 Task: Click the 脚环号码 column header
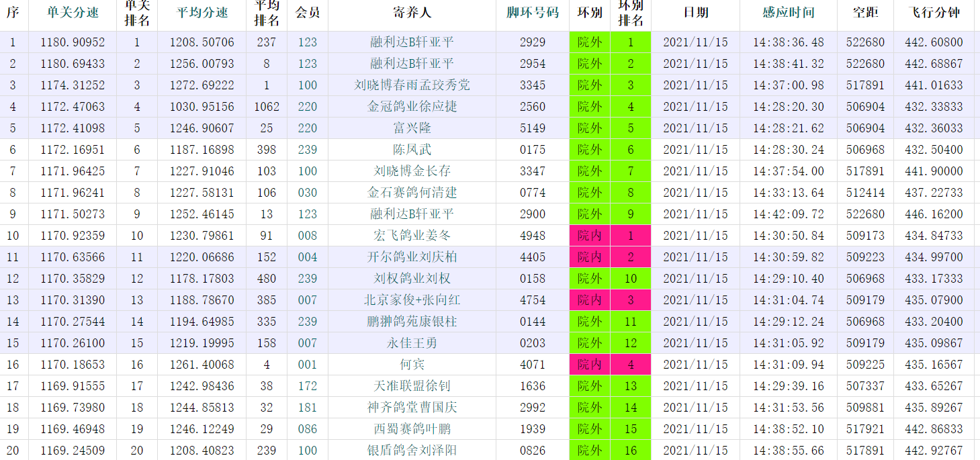tap(532, 13)
